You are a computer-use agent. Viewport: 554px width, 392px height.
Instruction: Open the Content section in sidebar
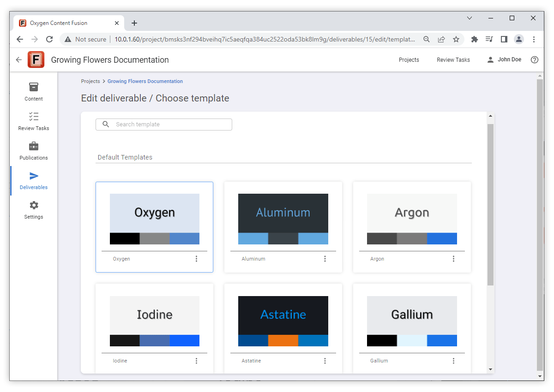click(x=34, y=92)
